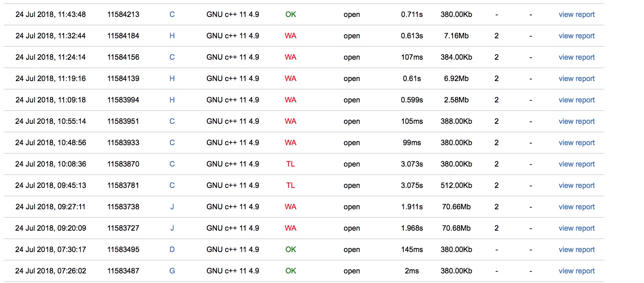644x283 pixels.
Task: View report of TL submission 11583781
Action: coord(576,185)
